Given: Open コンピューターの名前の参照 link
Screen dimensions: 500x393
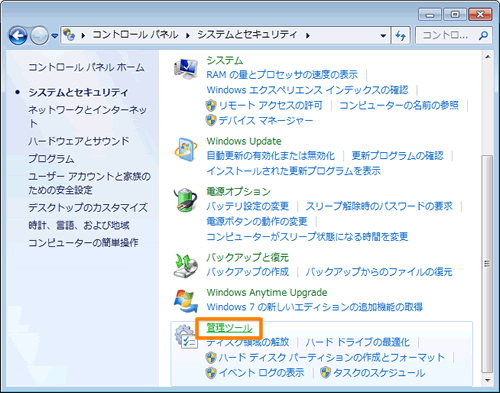Looking at the screenshot, I should 399,105.
